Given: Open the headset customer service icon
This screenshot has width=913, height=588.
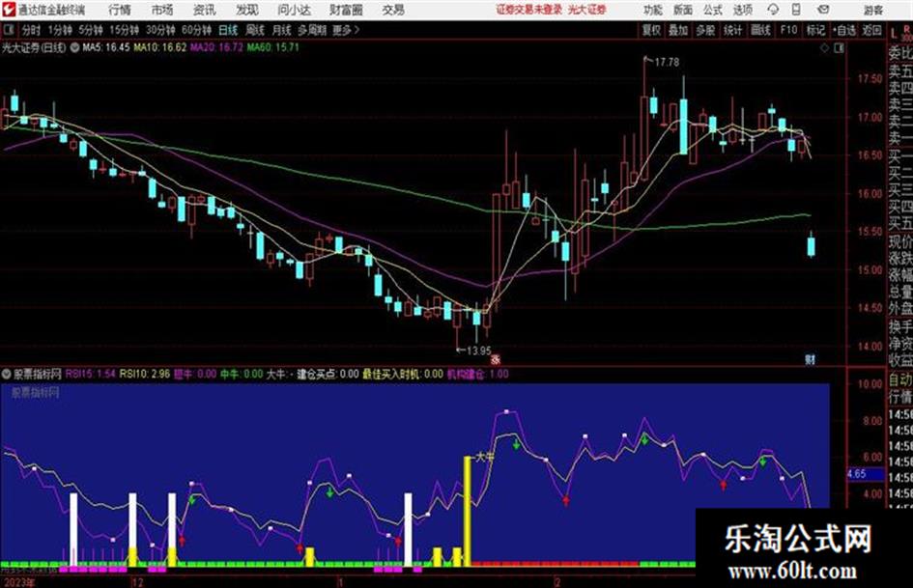Looking at the screenshot, I should [773, 10].
